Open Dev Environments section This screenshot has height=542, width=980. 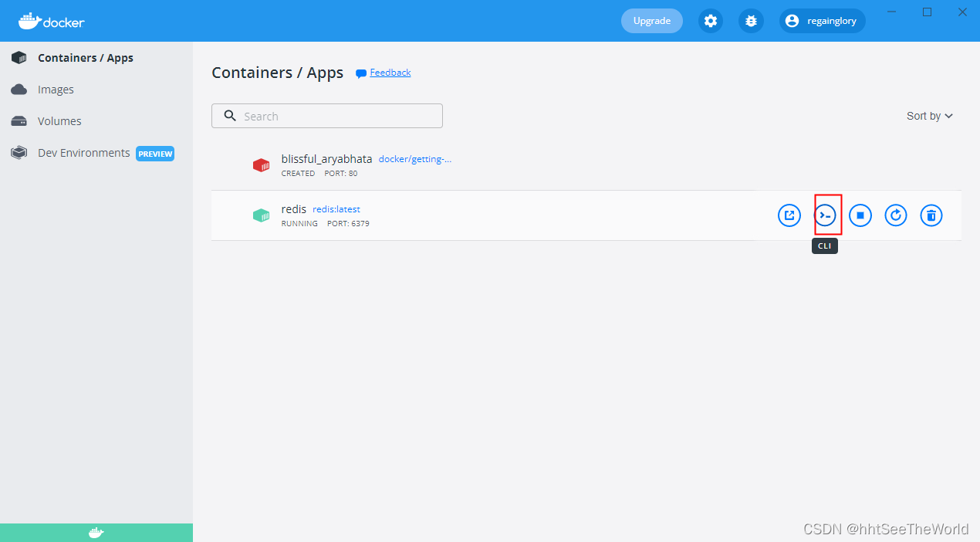tap(96, 153)
